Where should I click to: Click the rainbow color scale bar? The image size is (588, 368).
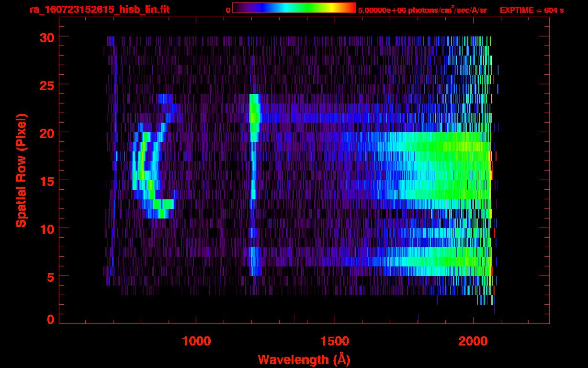294,8
